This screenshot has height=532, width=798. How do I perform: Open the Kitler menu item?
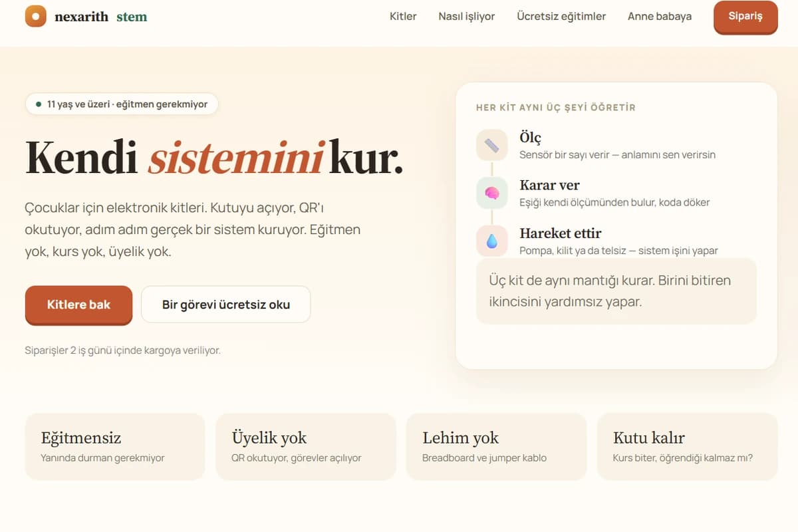[x=403, y=17]
